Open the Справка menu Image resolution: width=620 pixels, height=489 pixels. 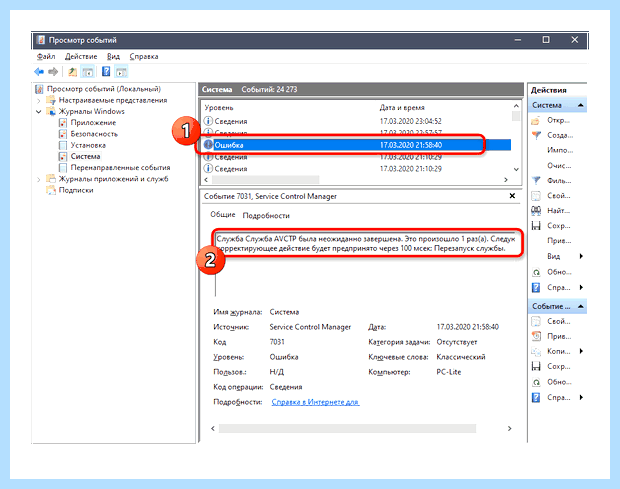(144, 57)
